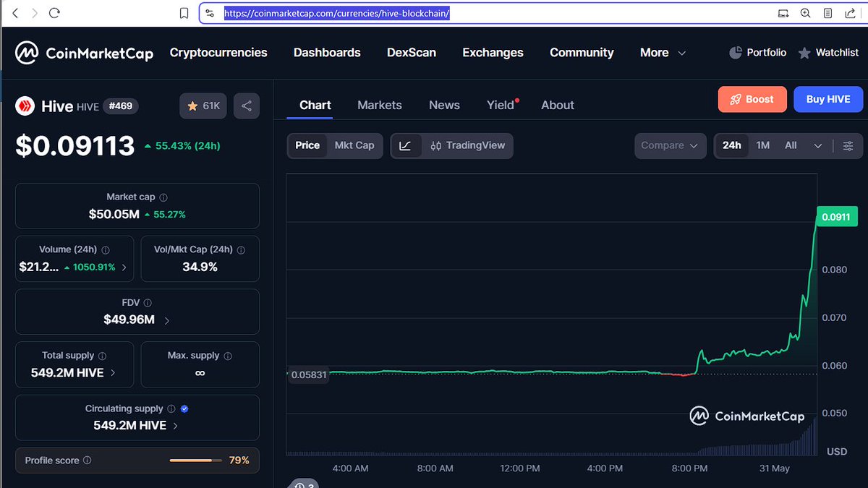868x488 pixels.
Task: Reload the page with the refresh icon
Action: pyautogui.click(x=54, y=13)
